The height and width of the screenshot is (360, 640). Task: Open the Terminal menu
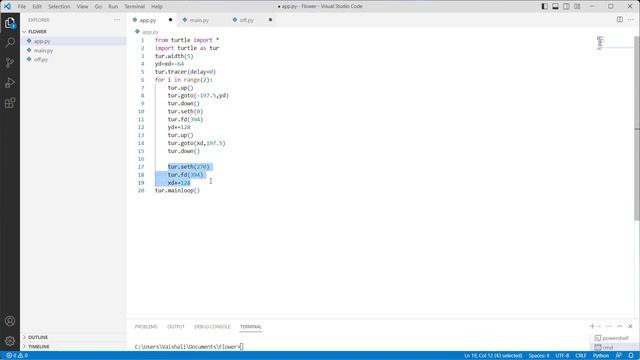coord(135,7)
